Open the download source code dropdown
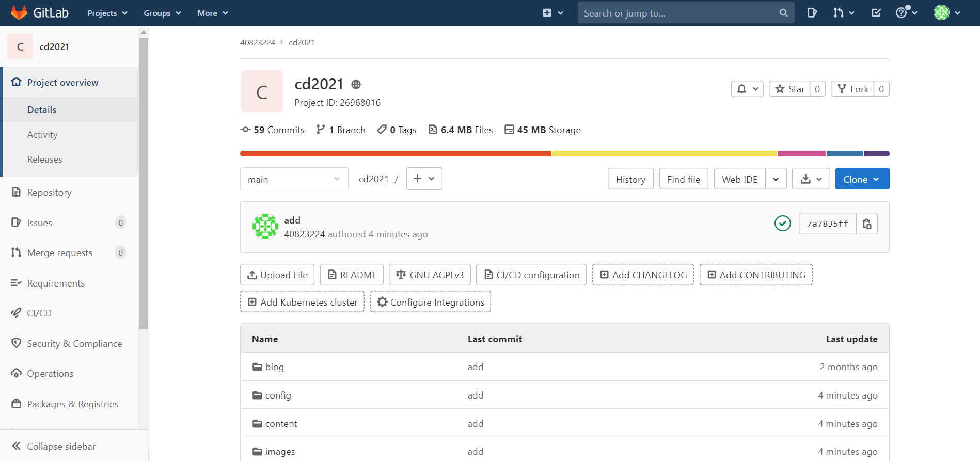 pyautogui.click(x=811, y=179)
